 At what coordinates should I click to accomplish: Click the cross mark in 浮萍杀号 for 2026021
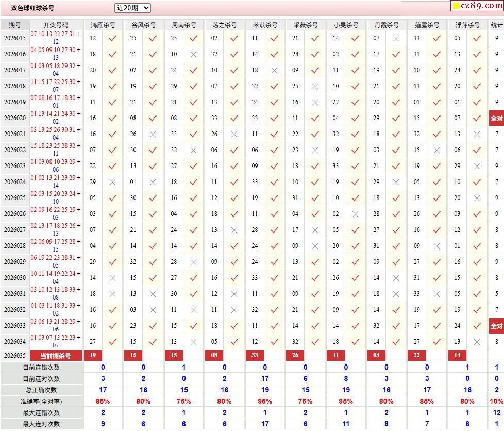[x=477, y=134]
